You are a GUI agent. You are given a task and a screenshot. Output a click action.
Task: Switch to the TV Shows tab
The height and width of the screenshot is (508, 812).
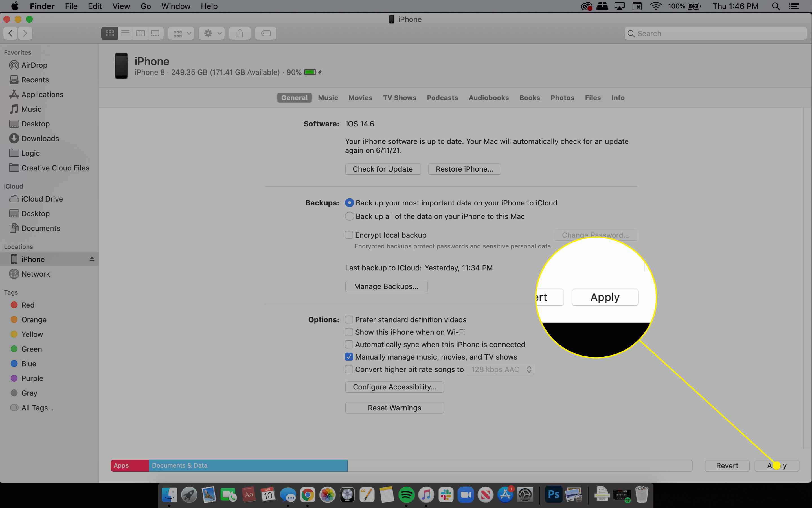tap(400, 98)
